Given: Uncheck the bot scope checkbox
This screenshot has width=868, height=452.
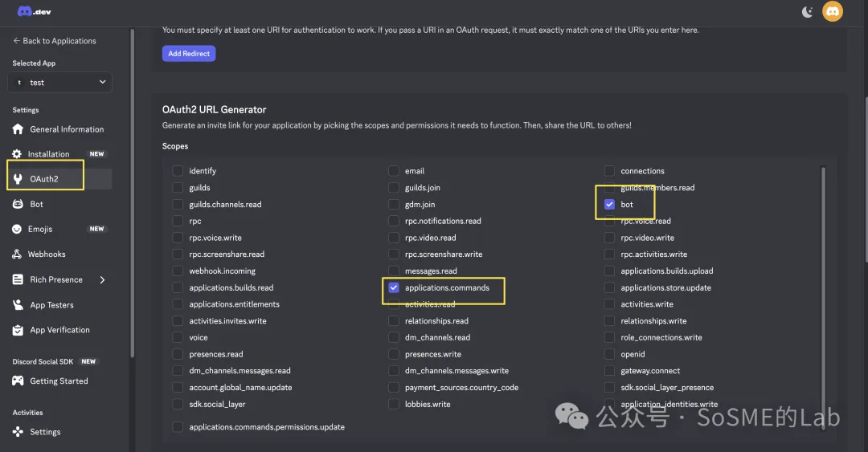Looking at the screenshot, I should tap(610, 205).
